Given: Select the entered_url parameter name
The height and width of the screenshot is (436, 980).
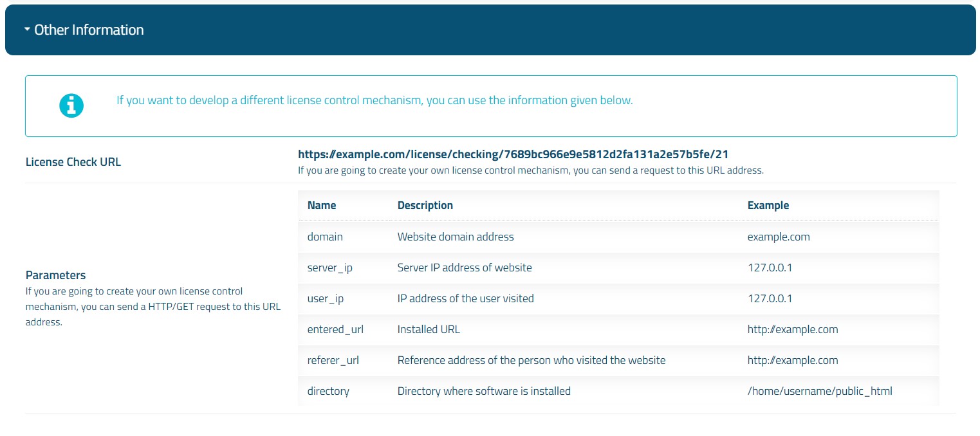Looking at the screenshot, I should click(335, 329).
